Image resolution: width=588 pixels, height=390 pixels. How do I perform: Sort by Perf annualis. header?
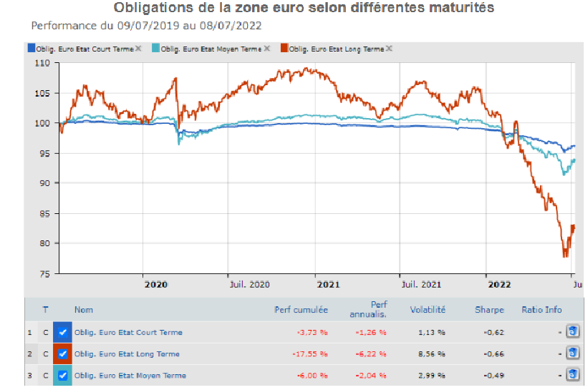pos(368,309)
